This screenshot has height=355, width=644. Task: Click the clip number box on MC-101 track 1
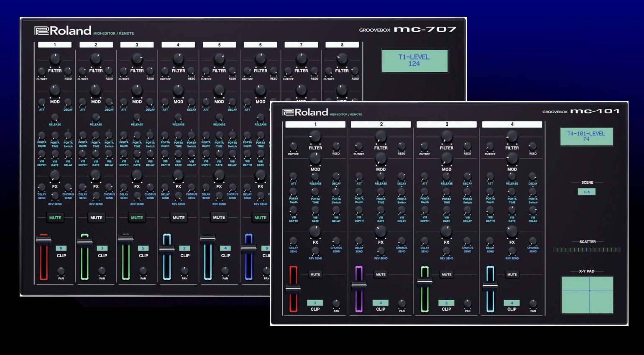[x=315, y=303]
